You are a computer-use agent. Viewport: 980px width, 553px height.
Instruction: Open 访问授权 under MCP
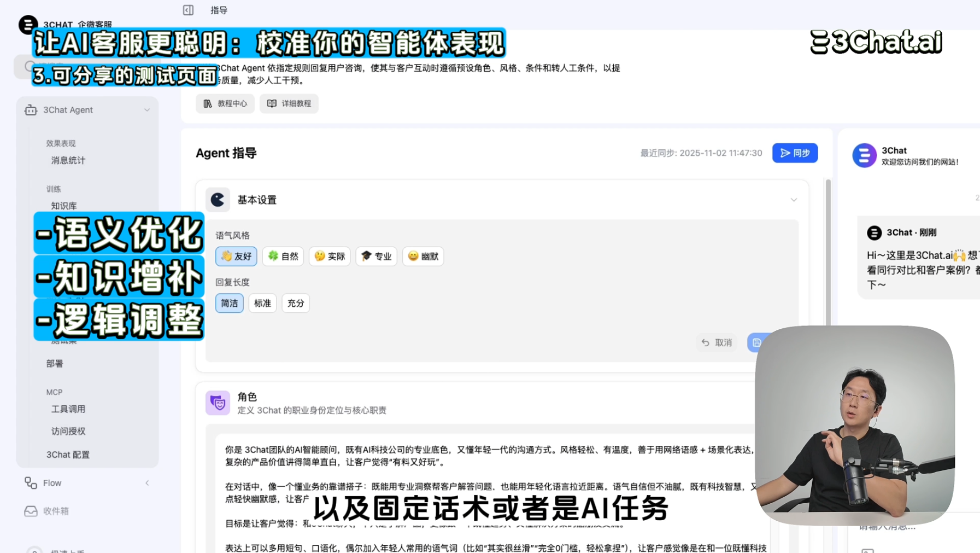pyautogui.click(x=68, y=431)
